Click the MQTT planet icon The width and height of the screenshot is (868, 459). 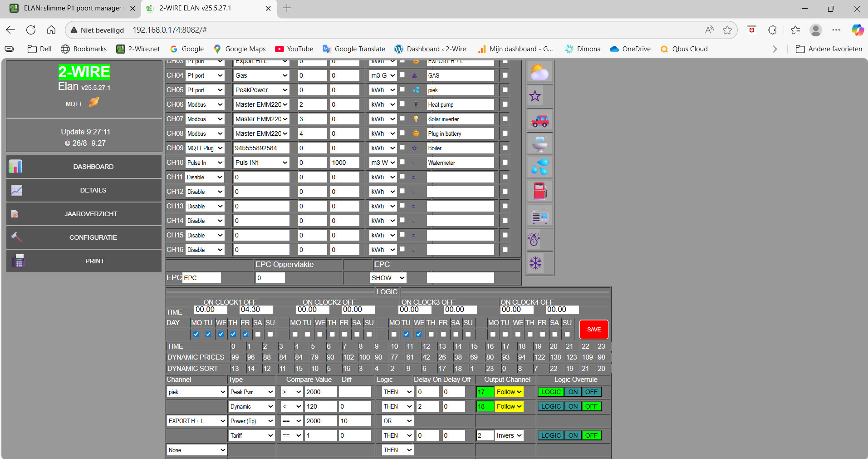click(94, 103)
